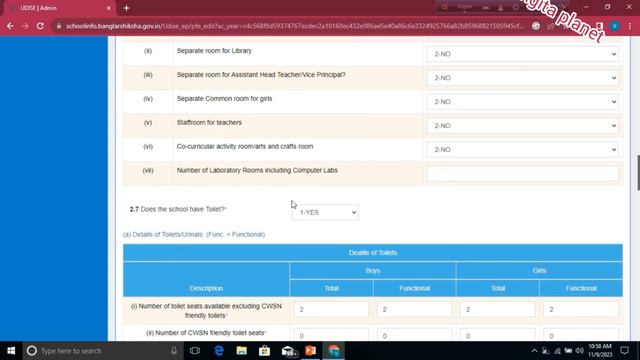Open Assistant Head Teacher room dropdown
This screenshot has height=360, width=640.
tap(522, 78)
